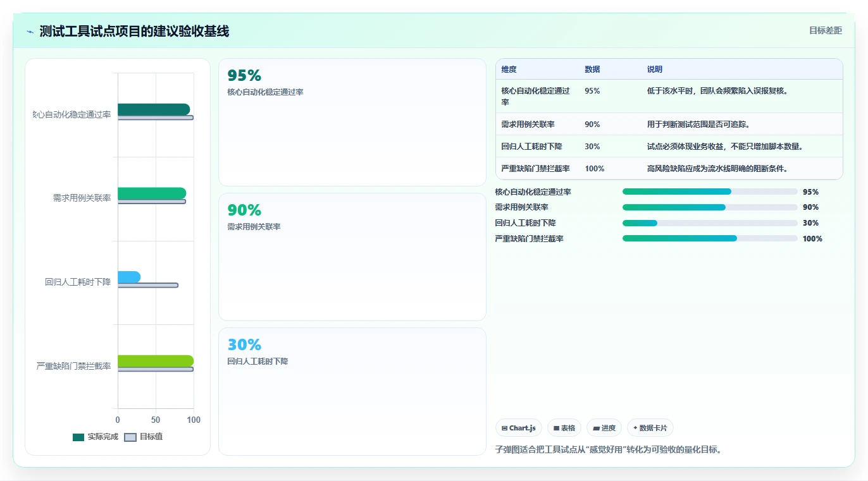
Task: Click the 需求用例关联率 progress bar
Action: pos(710,207)
